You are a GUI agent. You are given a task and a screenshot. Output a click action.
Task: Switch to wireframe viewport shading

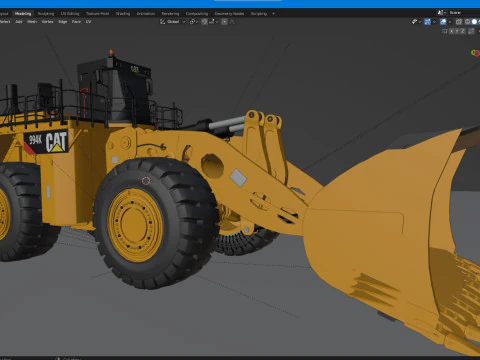(467, 22)
